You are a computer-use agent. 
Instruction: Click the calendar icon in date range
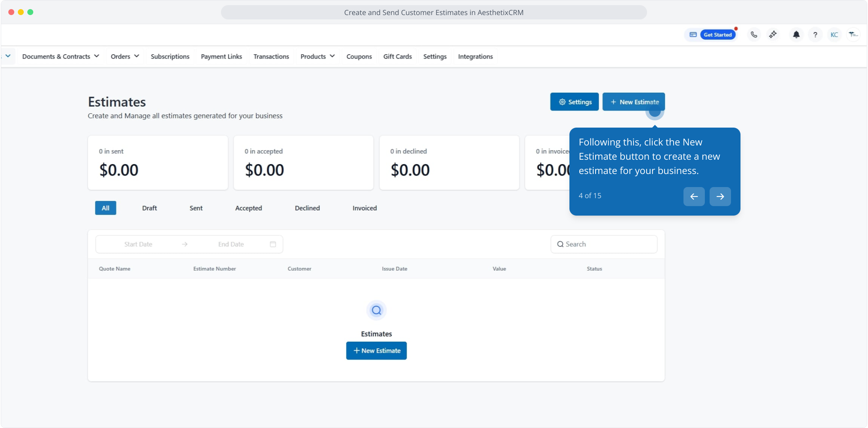point(273,244)
